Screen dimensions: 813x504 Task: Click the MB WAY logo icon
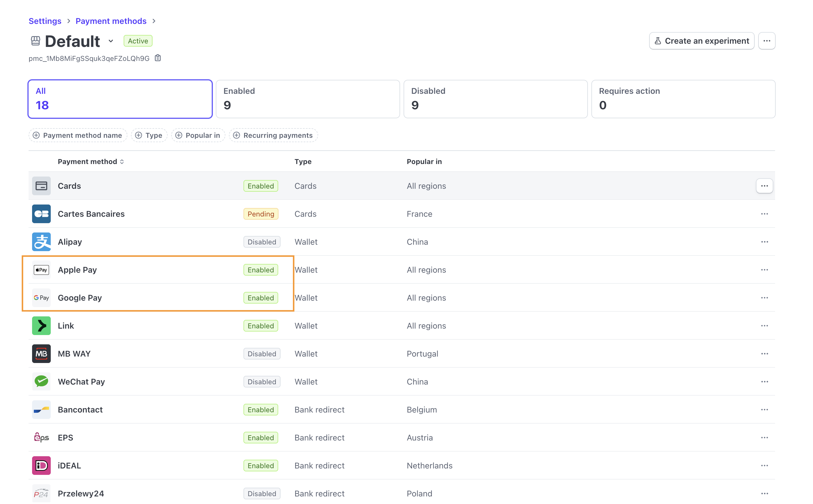pos(41,354)
